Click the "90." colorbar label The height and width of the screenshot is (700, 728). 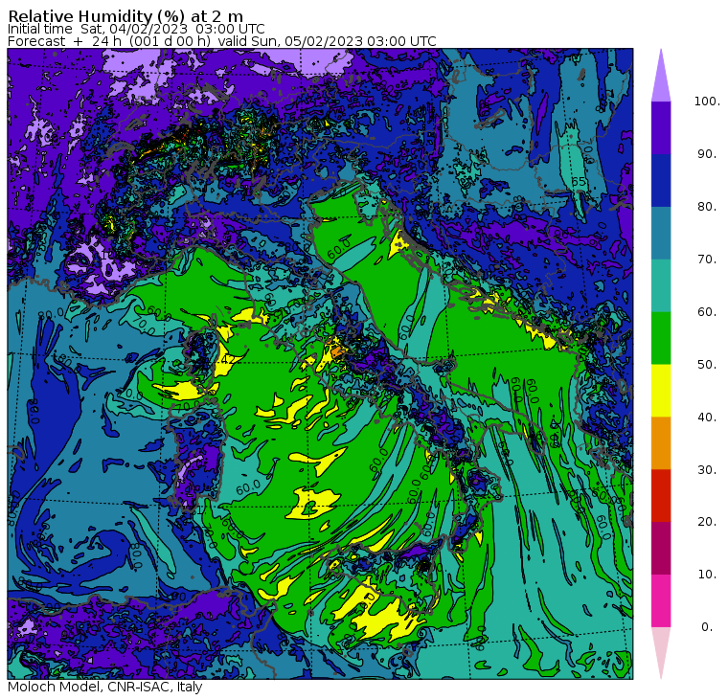(x=707, y=153)
